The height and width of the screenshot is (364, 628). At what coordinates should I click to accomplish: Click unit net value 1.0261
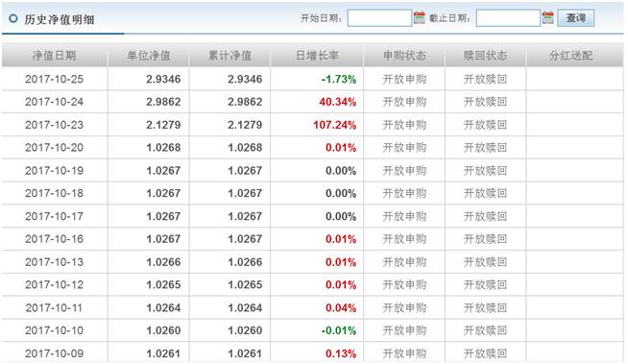click(x=163, y=353)
